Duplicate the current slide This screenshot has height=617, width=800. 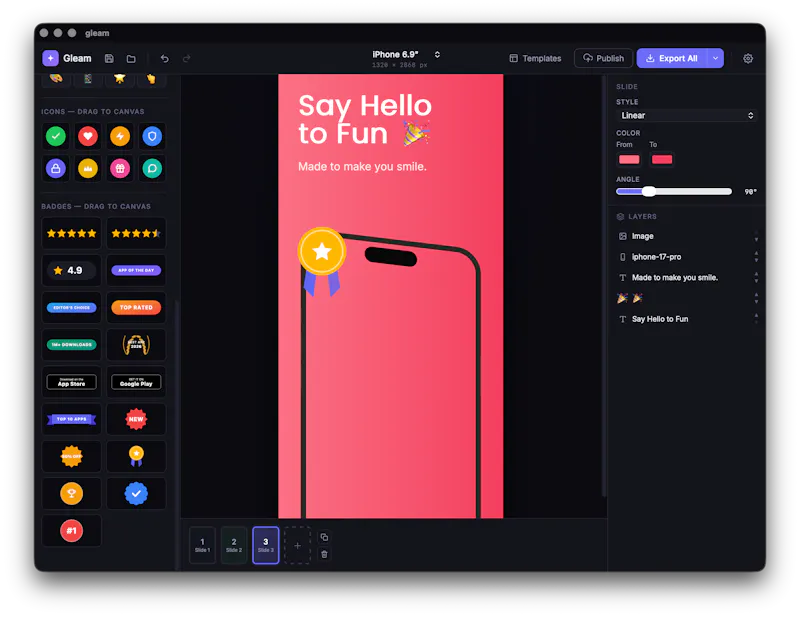click(324, 537)
